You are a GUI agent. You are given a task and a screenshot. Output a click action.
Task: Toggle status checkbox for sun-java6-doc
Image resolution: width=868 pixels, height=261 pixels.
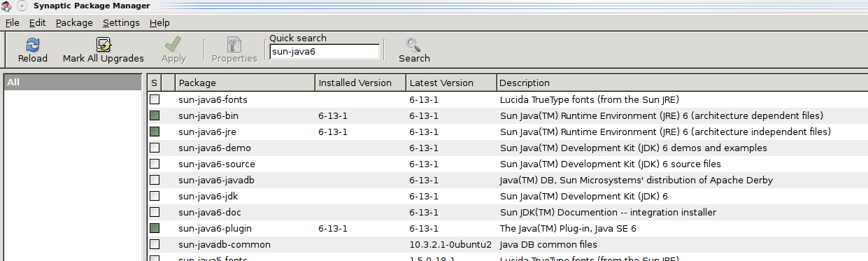[x=155, y=212]
